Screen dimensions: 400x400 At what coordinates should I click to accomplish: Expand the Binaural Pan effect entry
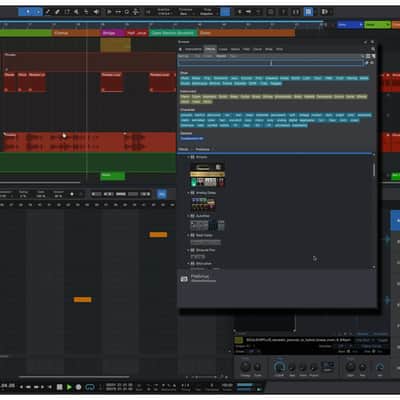click(x=188, y=250)
